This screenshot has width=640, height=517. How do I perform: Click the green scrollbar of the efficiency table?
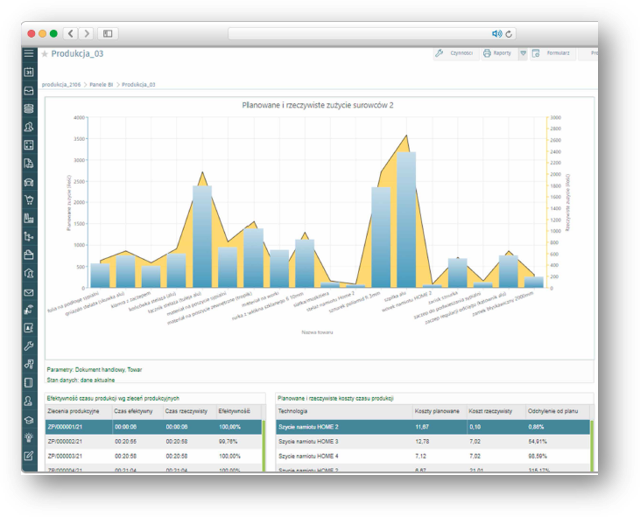tap(264, 446)
